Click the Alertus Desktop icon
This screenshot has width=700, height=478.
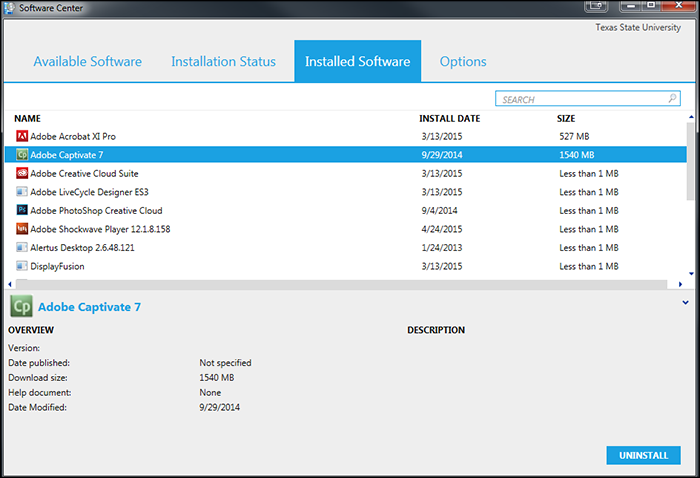(x=22, y=248)
